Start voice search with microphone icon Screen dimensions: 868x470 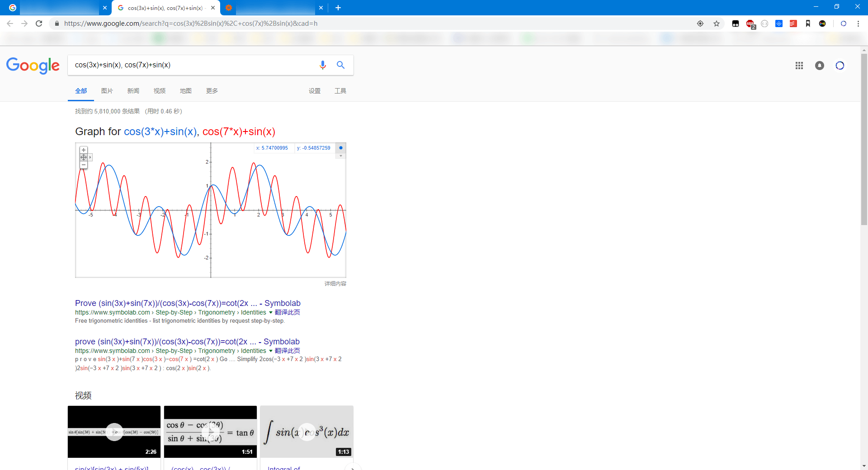[322, 65]
